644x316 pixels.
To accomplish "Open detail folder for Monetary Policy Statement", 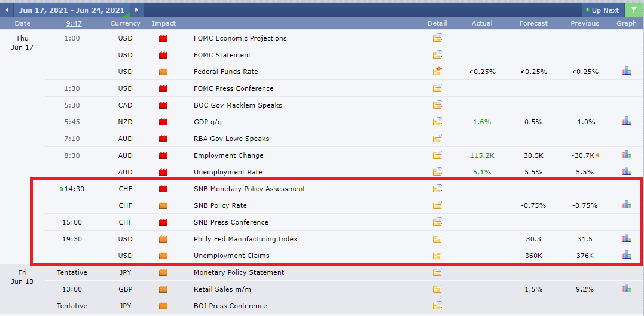I will point(438,272).
